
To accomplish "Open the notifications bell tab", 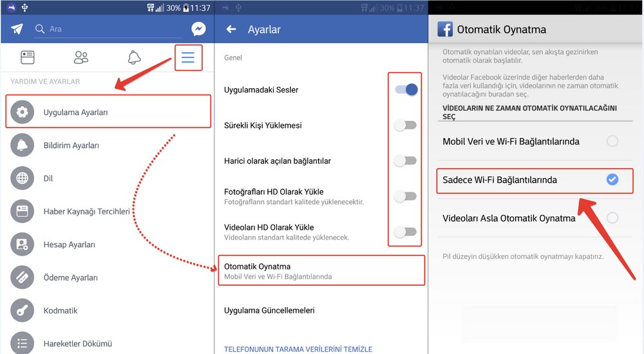I will 134,58.
